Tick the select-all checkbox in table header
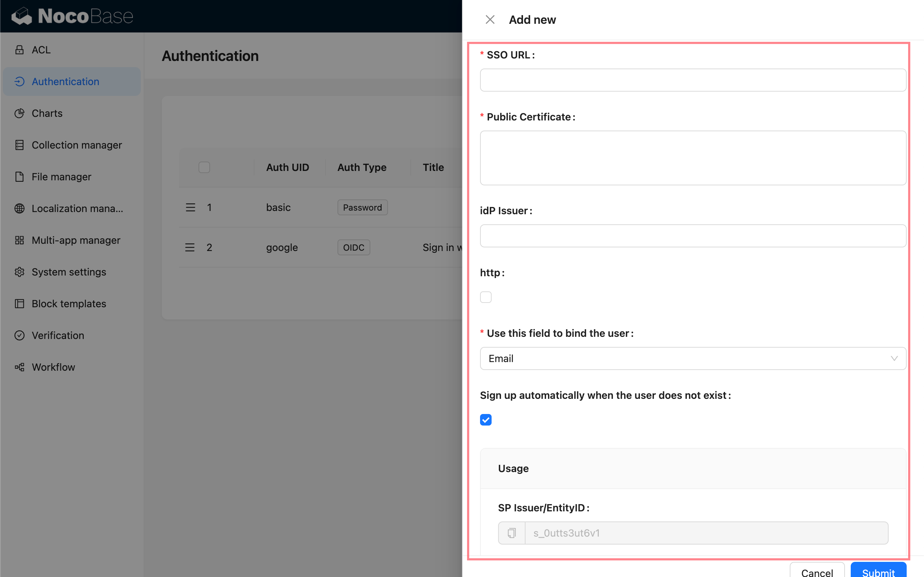The image size is (924, 577). point(204,167)
